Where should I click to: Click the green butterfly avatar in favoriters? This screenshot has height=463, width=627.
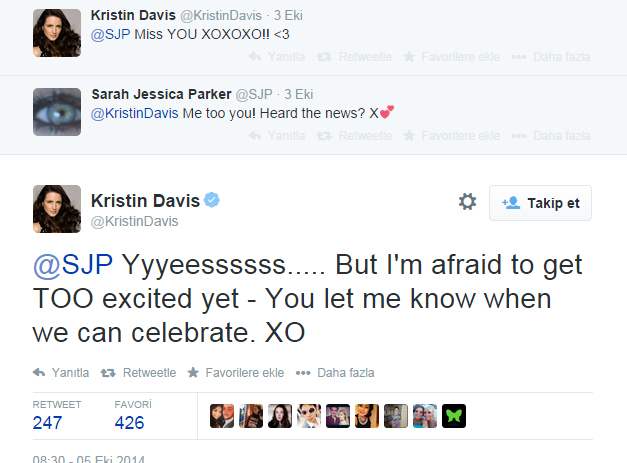[454, 416]
